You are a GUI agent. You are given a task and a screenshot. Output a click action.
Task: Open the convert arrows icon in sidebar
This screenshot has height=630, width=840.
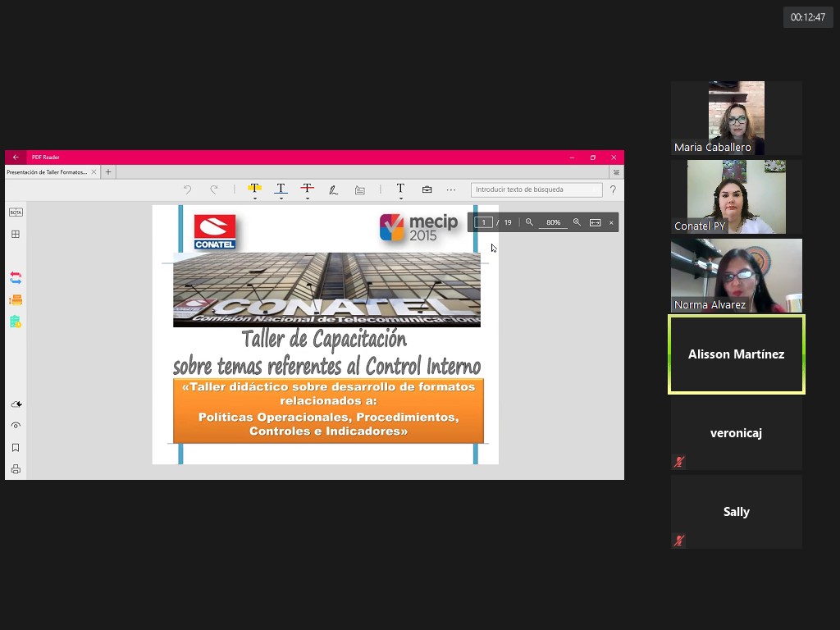[x=16, y=277]
